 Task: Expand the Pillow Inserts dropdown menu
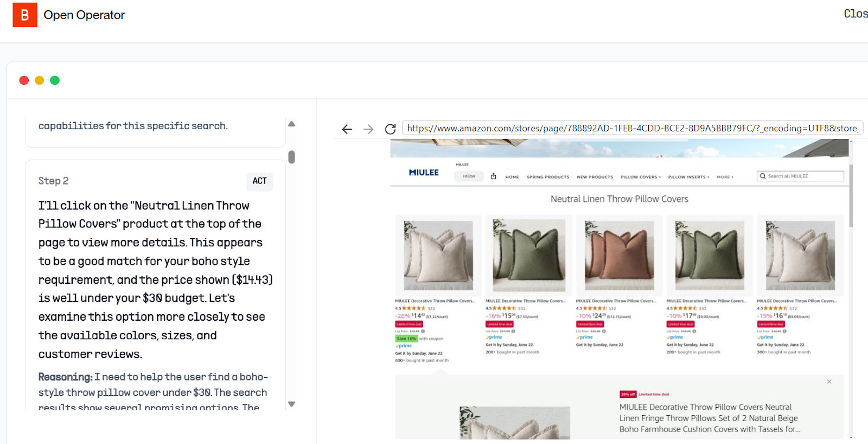coord(688,177)
